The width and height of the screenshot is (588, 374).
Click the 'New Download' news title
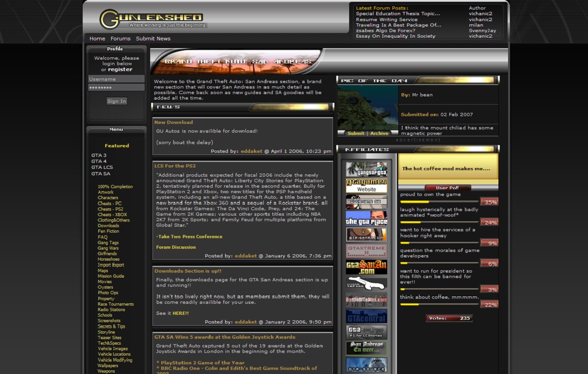point(174,123)
